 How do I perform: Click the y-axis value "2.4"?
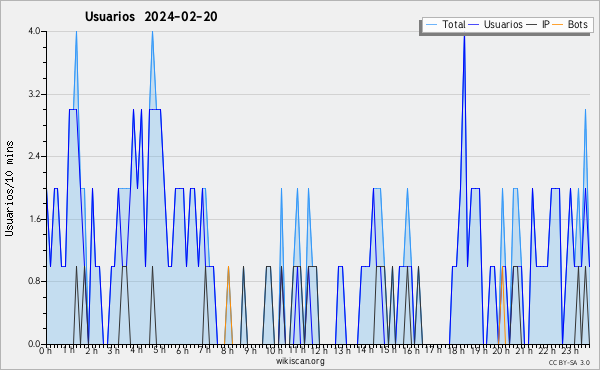pos(34,156)
